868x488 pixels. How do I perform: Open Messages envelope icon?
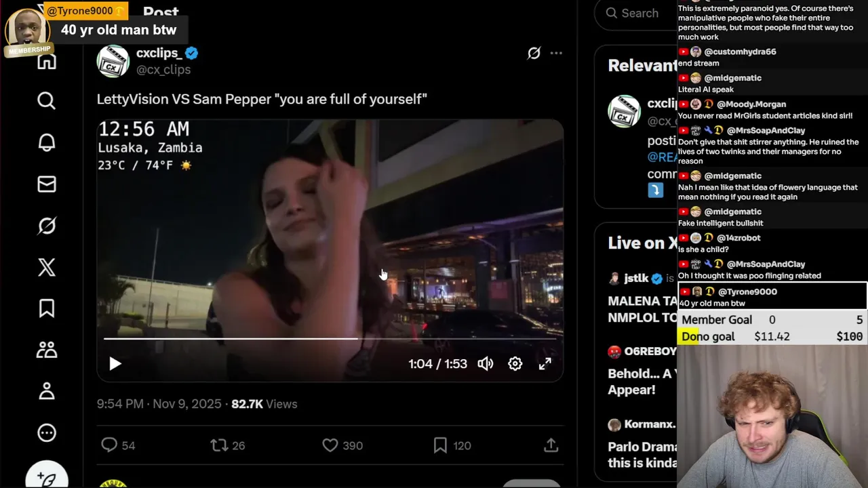46,184
